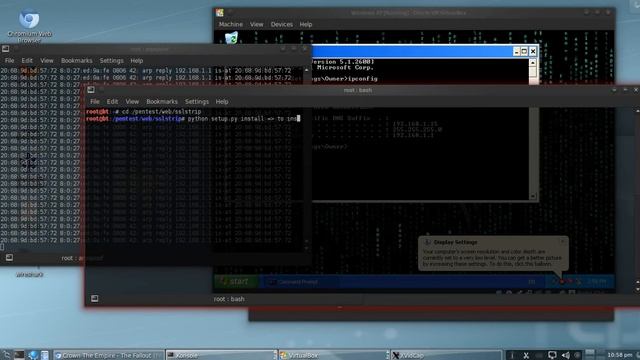Image resolution: width=640 pixels, height=360 pixels.
Task: Click the round tray icon after the volume icon
Action: [x=577, y=356]
